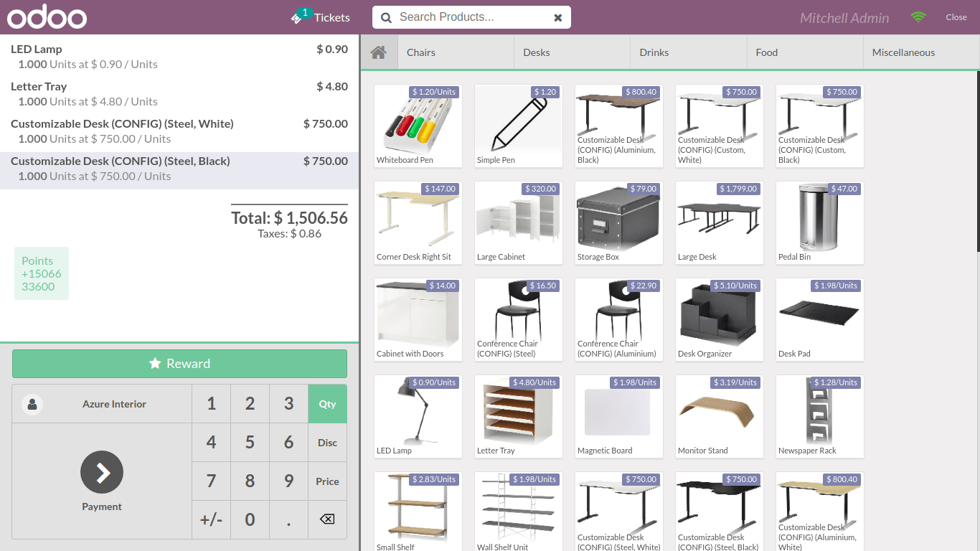This screenshot has width=980, height=551.
Task: Click the Odoo logo
Action: (x=47, y=17)
